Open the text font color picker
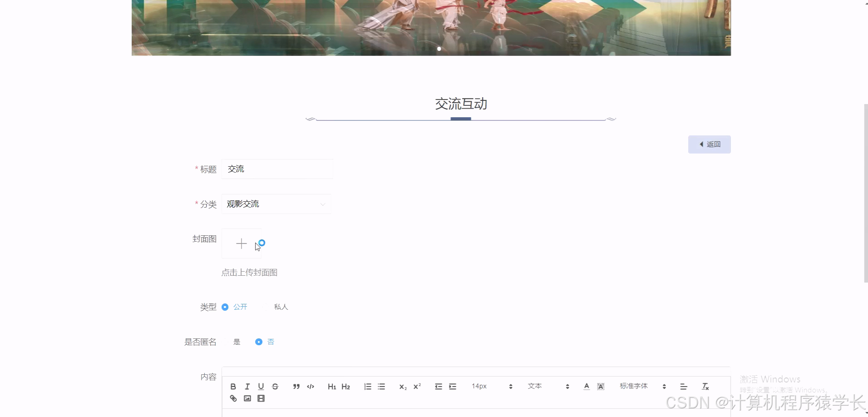The width and height of the screenshot is (868, 417). [586, 386]
